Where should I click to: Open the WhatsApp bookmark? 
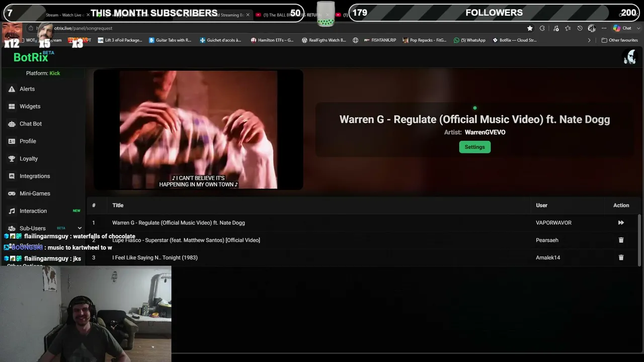pyautogui.click(x=469, y=40)
